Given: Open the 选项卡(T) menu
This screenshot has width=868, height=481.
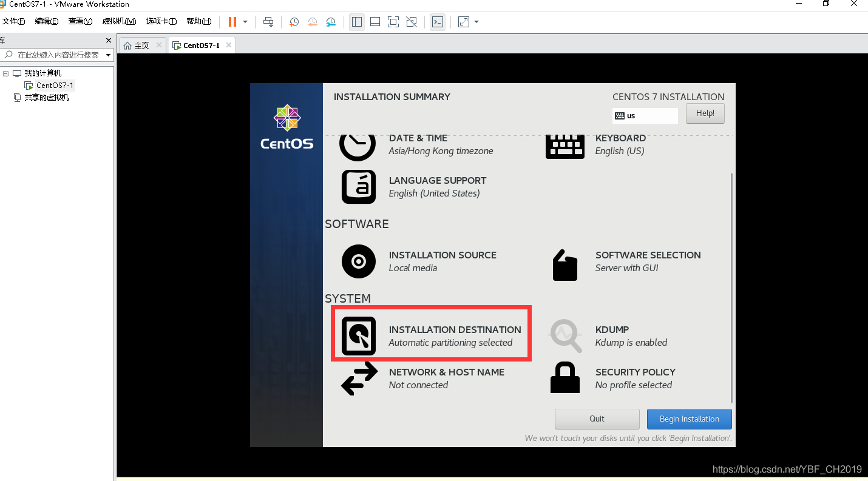Looking at the screenshot, I should pos(161,21).
